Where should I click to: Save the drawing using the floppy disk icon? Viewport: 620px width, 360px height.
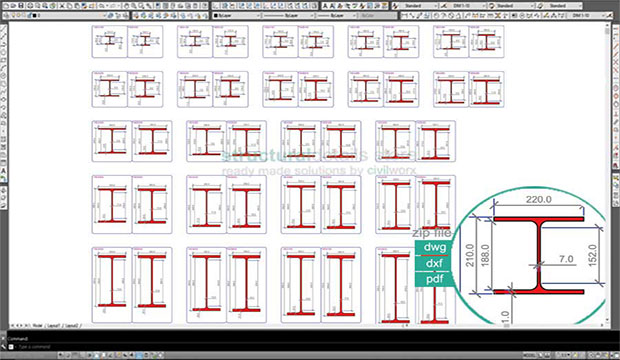[x=21, y=6]
